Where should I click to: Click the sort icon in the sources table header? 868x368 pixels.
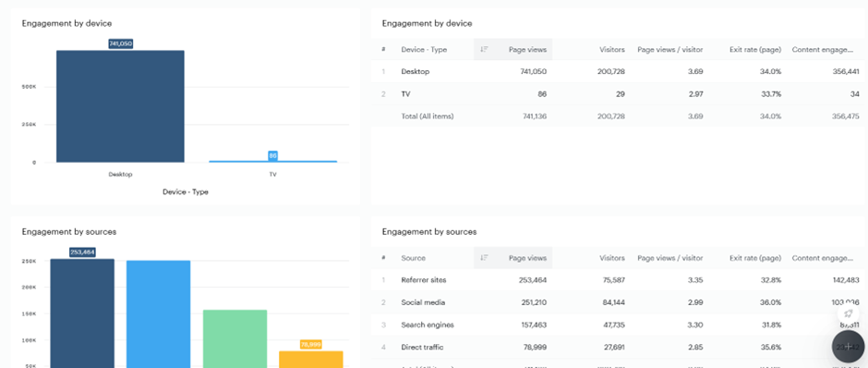point(484,258)
